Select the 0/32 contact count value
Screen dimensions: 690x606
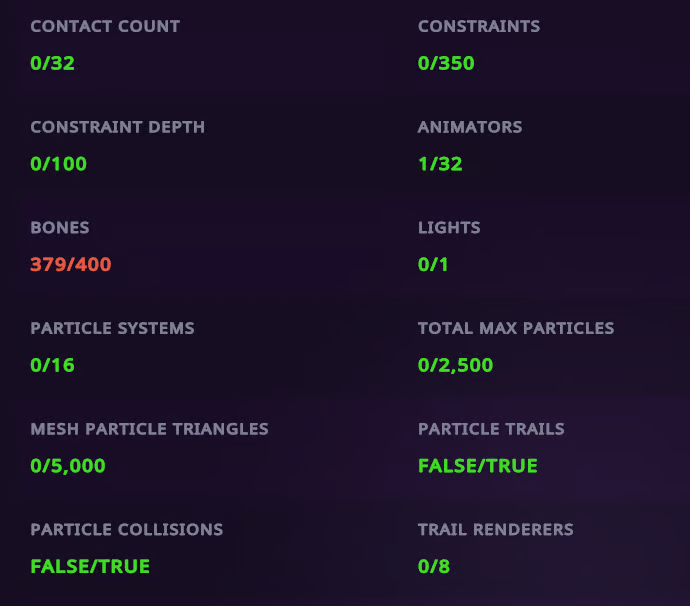click(x=52, y=63)
